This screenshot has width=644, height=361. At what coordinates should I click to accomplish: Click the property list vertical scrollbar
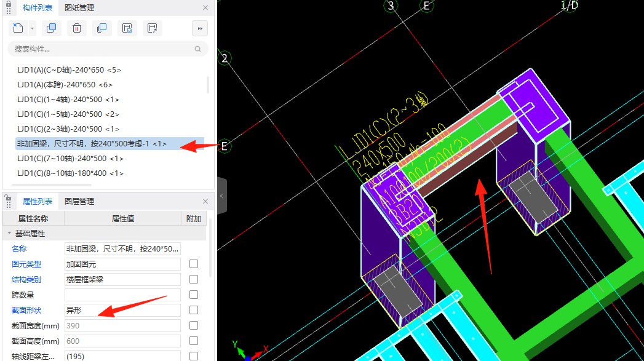(x=211, y=247)
